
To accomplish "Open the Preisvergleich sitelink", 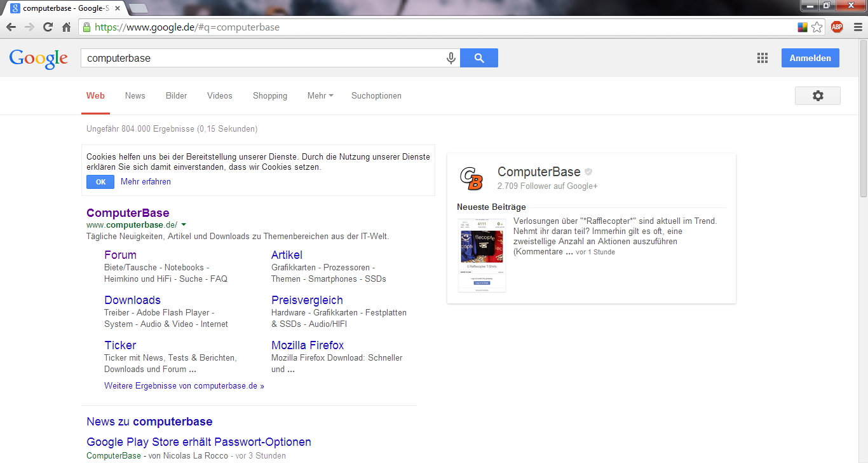I will 307,300.
